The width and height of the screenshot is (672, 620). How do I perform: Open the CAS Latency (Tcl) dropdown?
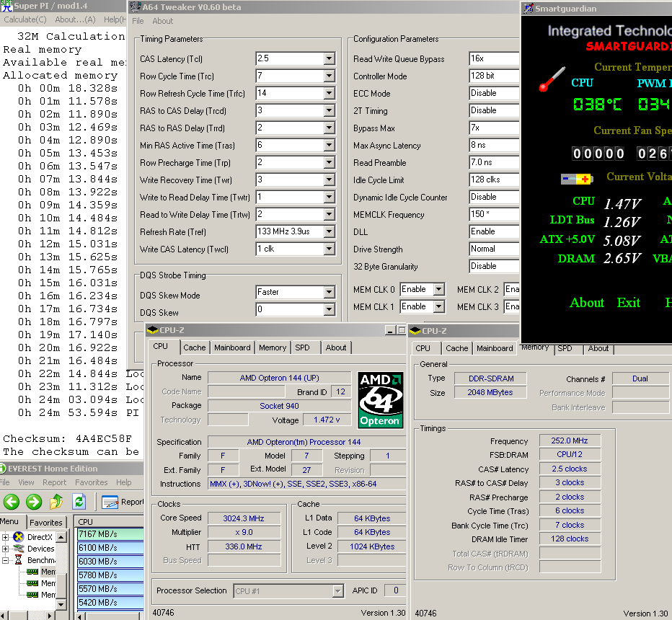click(x=329, y=59)
